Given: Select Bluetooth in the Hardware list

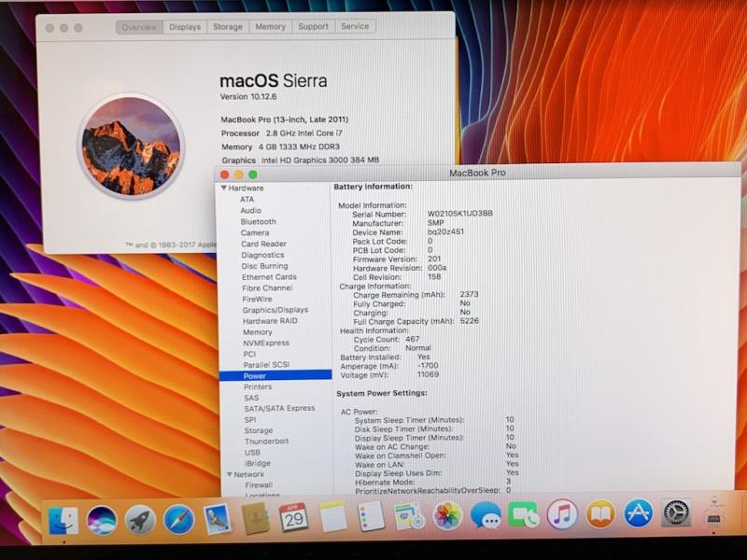Looking at the screenshot, I should [x=259, y=222].
